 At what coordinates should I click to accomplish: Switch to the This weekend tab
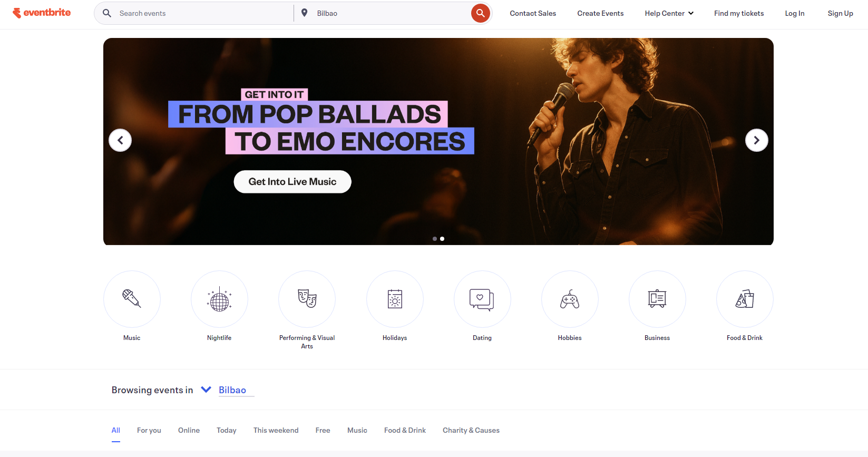coord(276,430)
